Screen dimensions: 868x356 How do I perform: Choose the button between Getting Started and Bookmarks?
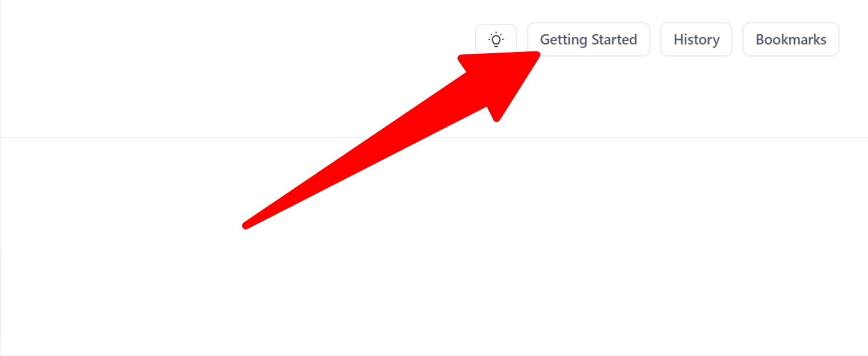click(696, 39)
